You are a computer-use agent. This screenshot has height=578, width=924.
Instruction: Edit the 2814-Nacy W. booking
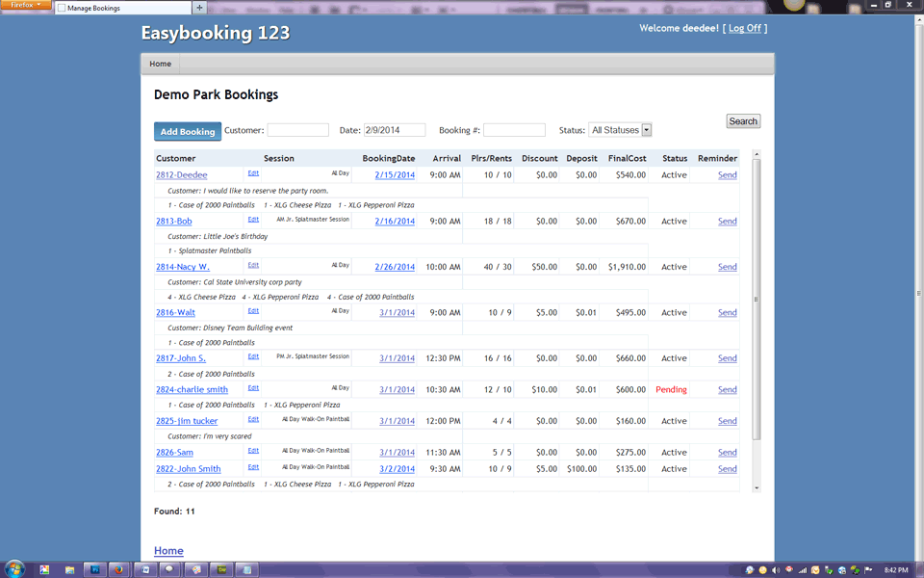253,265
